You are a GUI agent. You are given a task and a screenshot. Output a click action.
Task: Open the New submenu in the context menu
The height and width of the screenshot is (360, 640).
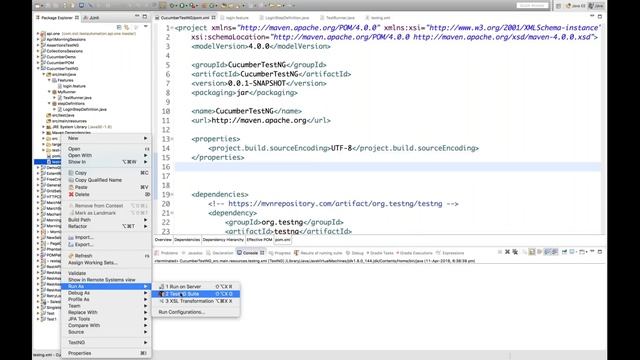pos(106,138)
